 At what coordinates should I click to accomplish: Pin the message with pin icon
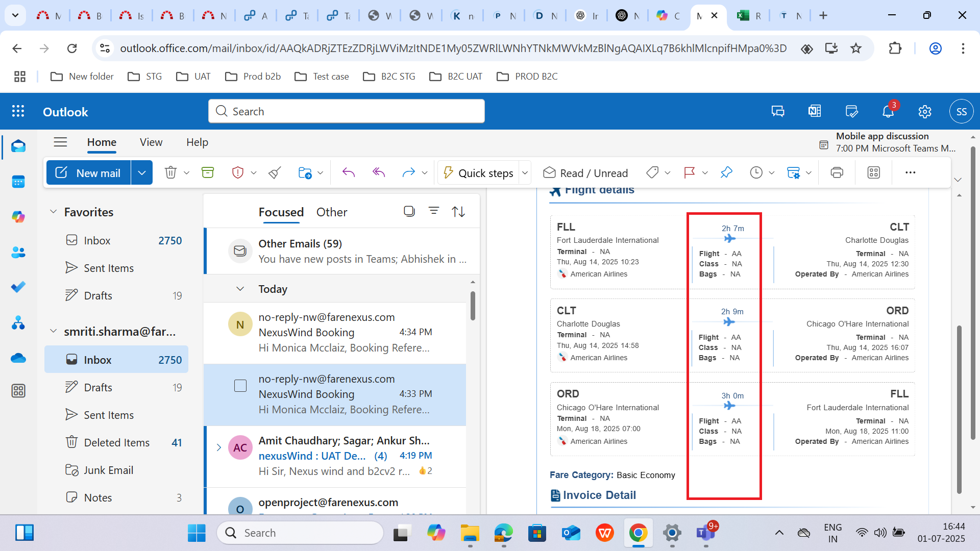pyautogui.click(x=726, y=173)
